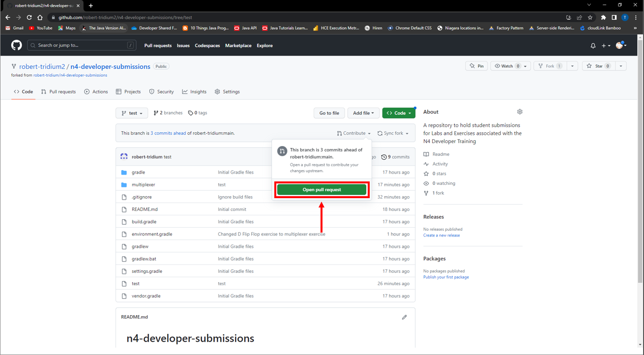
Task: Open the repository Pull requests tab
Action: click(x=59, y=92)
